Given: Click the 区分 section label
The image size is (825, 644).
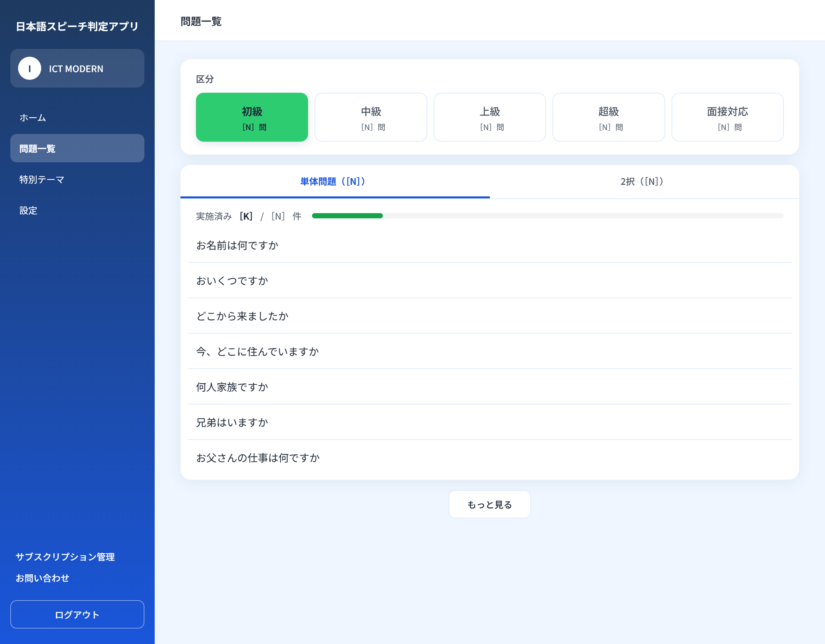Looking at the screenshot, I should coord(205,79).
